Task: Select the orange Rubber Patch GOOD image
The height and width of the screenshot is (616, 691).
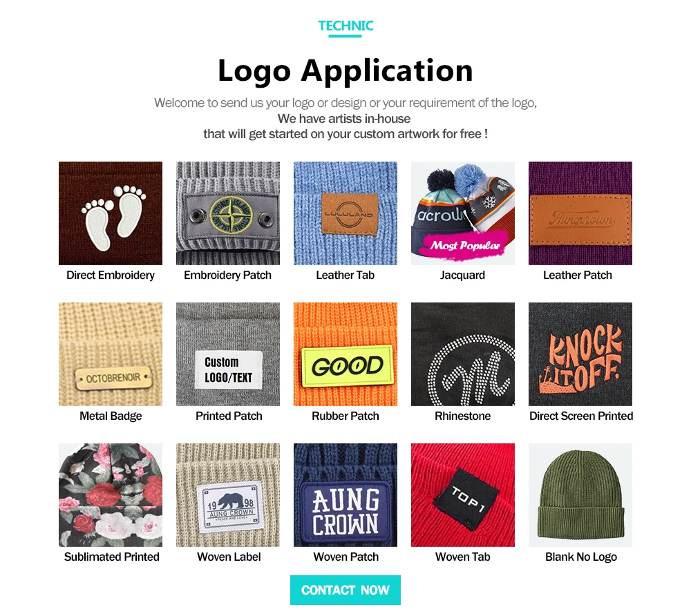Action: coord(345,354)
